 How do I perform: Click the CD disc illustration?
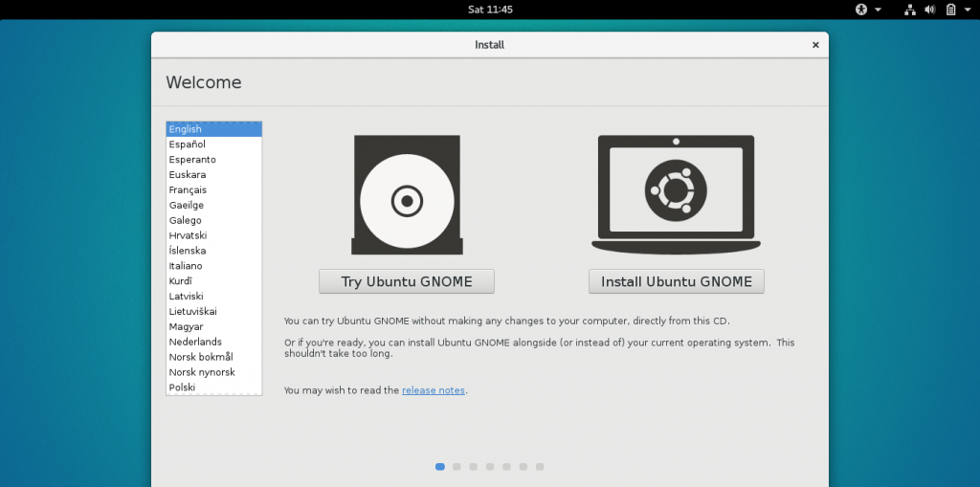(x=407, y=195)
